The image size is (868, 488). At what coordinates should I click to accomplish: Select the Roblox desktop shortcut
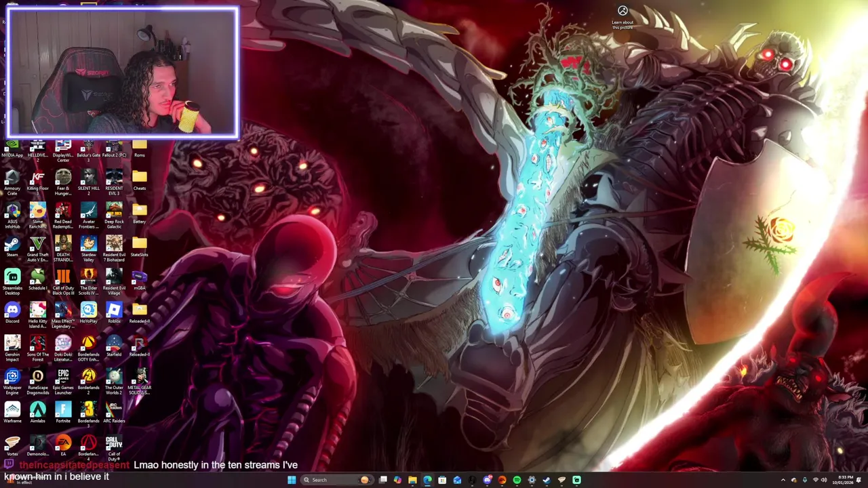(x=114, y=313)
